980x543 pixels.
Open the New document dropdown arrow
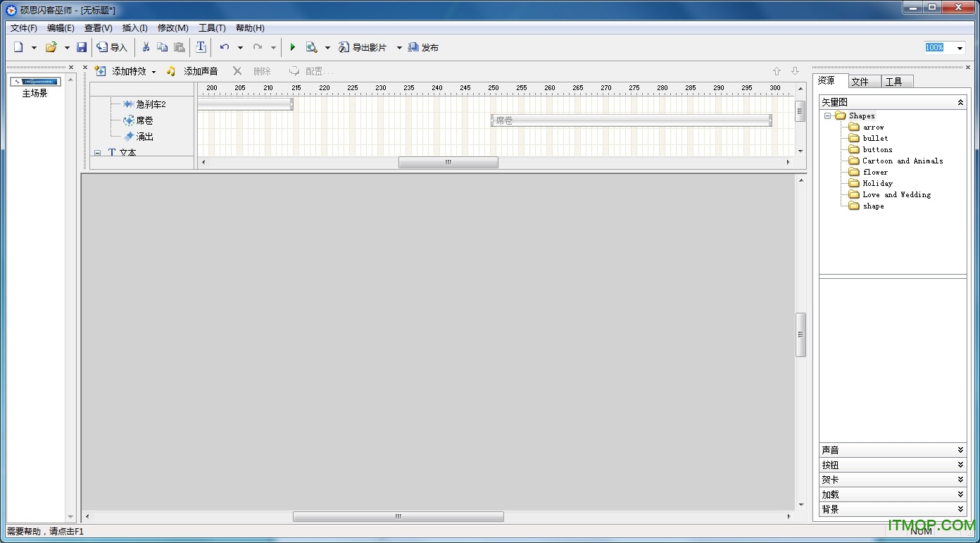point(34,48)
